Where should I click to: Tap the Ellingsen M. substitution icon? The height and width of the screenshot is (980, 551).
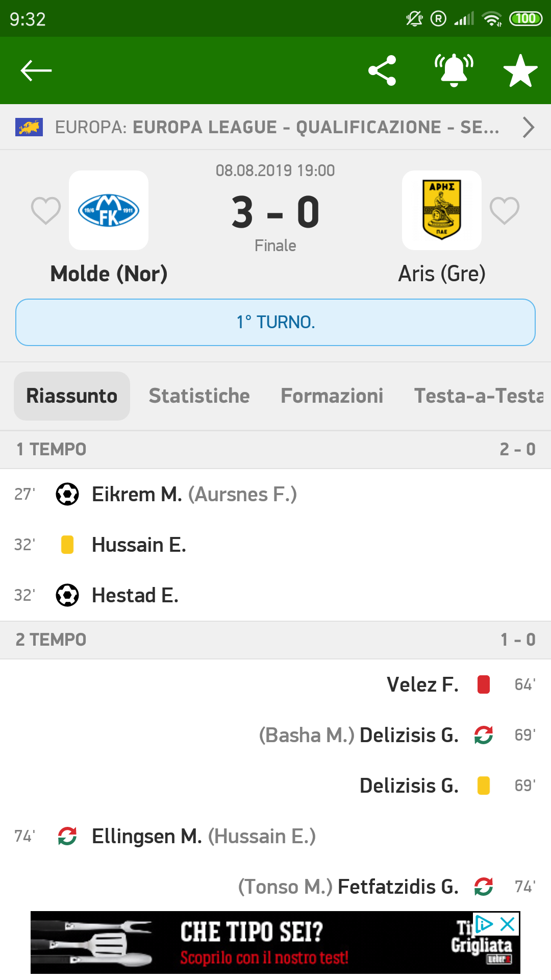tap(67, 836)
